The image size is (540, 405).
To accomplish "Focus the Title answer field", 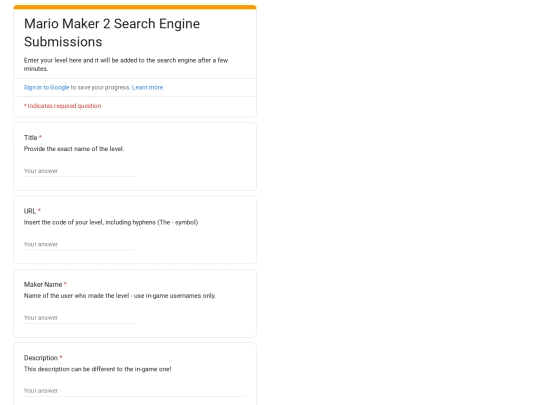I will [x=79, y=171].
